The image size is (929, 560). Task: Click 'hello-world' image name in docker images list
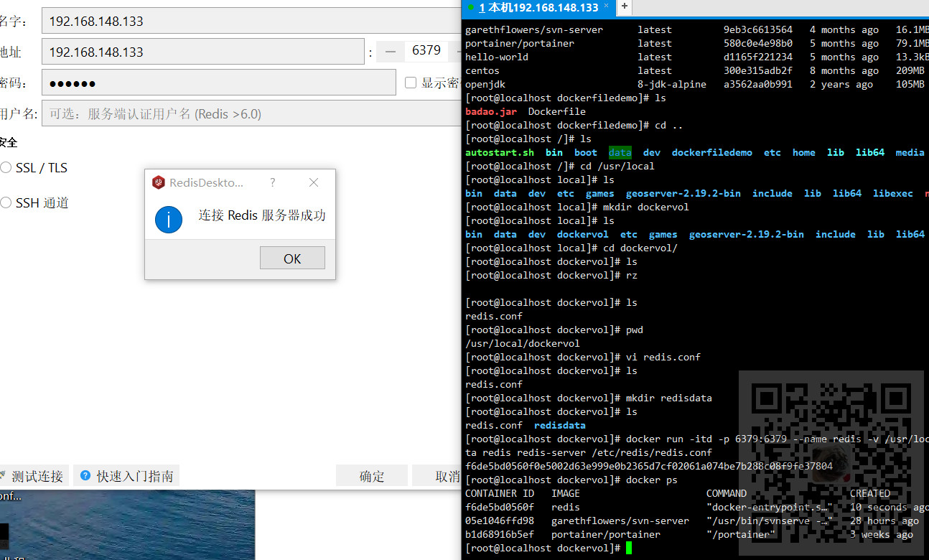497,57
